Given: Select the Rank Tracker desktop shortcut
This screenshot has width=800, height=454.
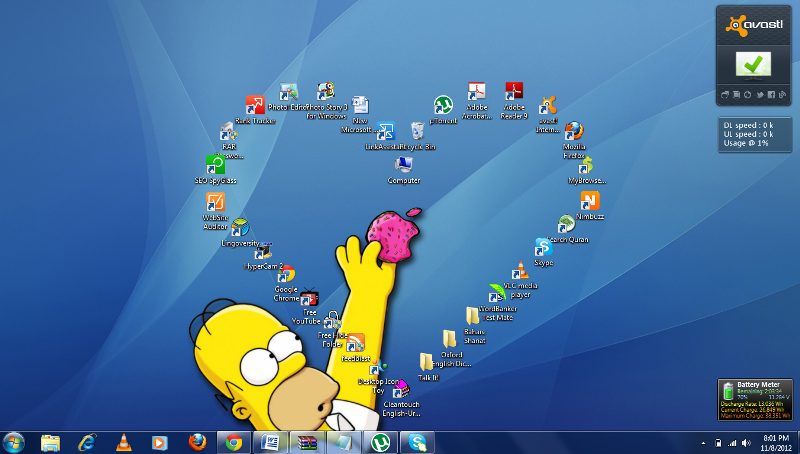Looking at the screenshot, I should pyautogui.click(x=255, y=110).
